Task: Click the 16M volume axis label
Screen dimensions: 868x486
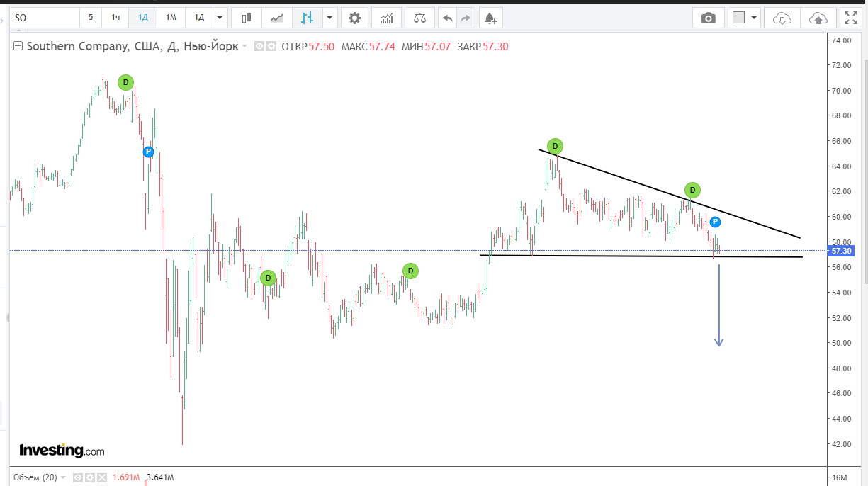Action: [x=839, y=477]
